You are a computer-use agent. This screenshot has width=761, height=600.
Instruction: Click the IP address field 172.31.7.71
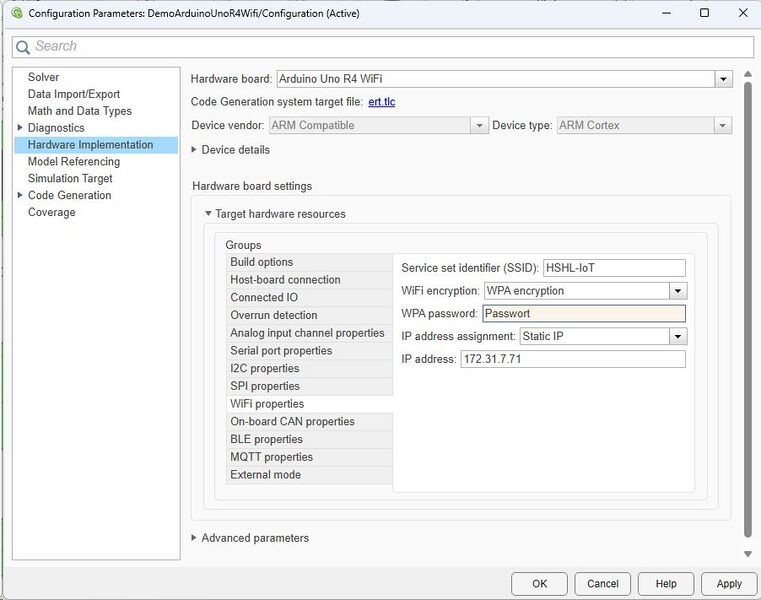573,359
